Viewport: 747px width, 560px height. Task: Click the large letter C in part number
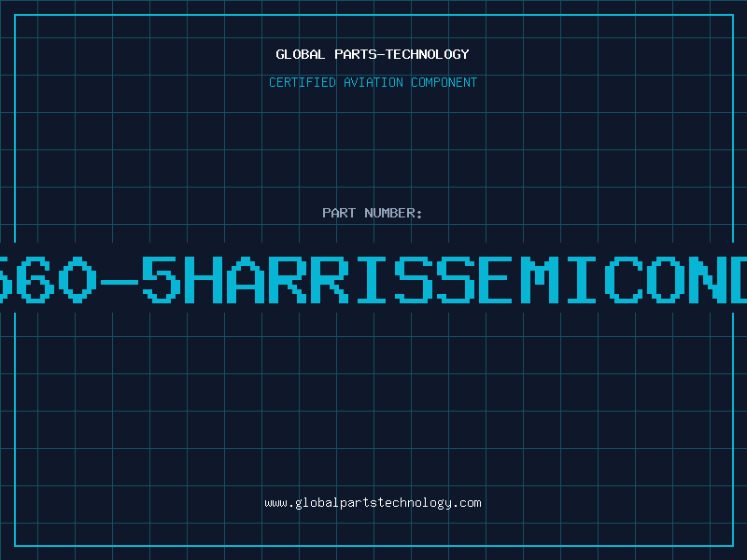click(623, 279)
